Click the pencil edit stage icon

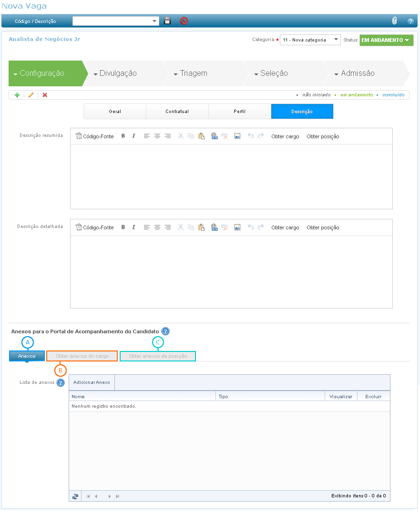(31, 95)
